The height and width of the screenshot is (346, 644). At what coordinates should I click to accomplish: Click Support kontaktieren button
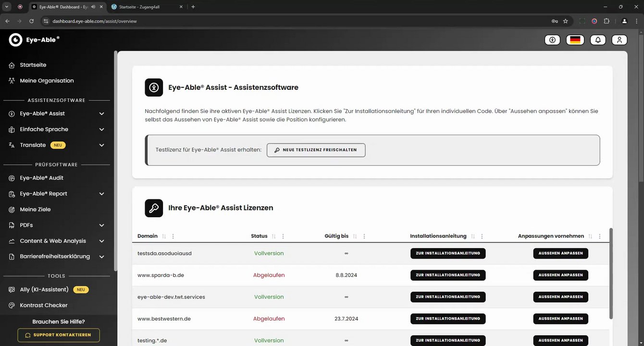tap(58, 335)
